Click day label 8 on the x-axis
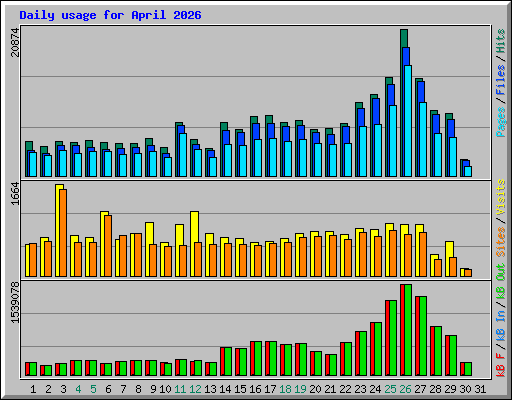 click(138, 389)
